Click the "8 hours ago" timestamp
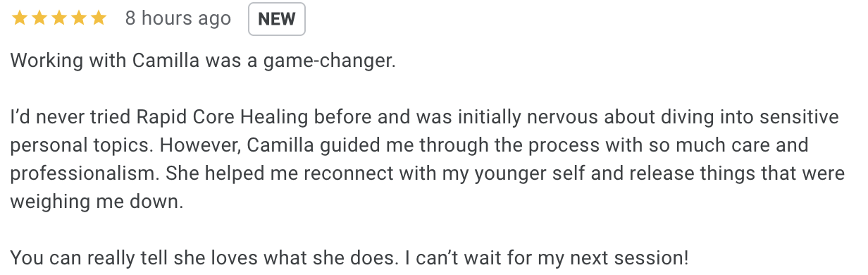Viewport: 868px width, 275px height. (x=178, y=18)
